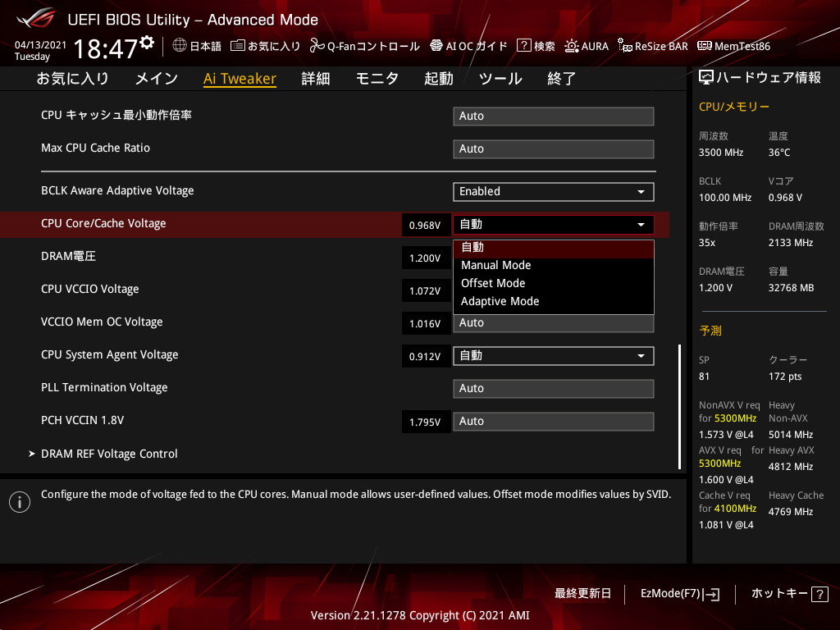
Task: Open AI OC guide brain icon
Action: [436, 46]
